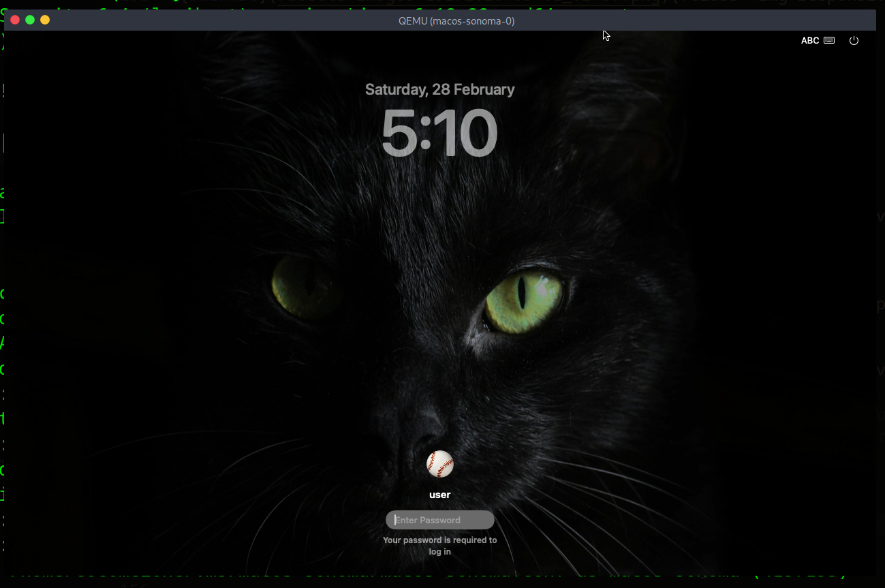Click the profile photo above the username
Image resolution: width=885 pixels, height=588 pixels.
coord(439,464)
